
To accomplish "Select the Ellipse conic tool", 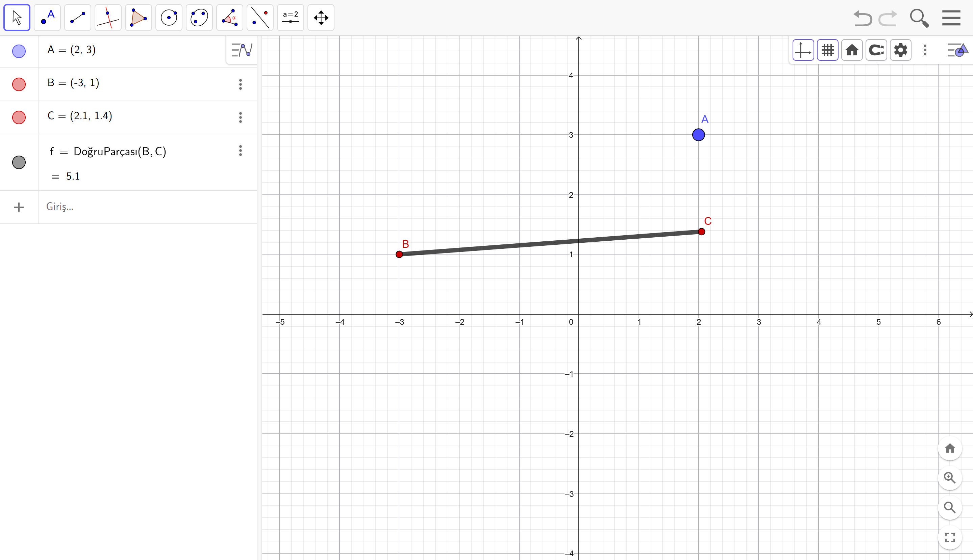I will [x=199, y=18].
